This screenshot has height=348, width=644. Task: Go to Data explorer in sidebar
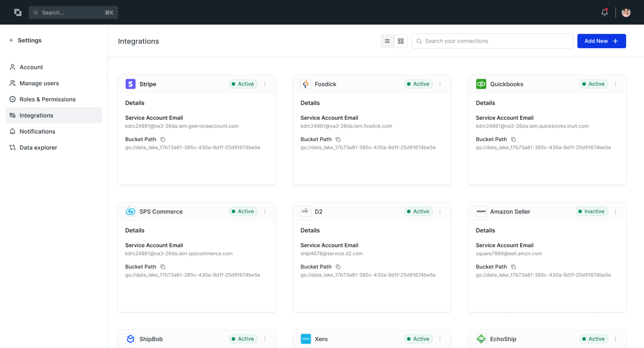[38, 147]
